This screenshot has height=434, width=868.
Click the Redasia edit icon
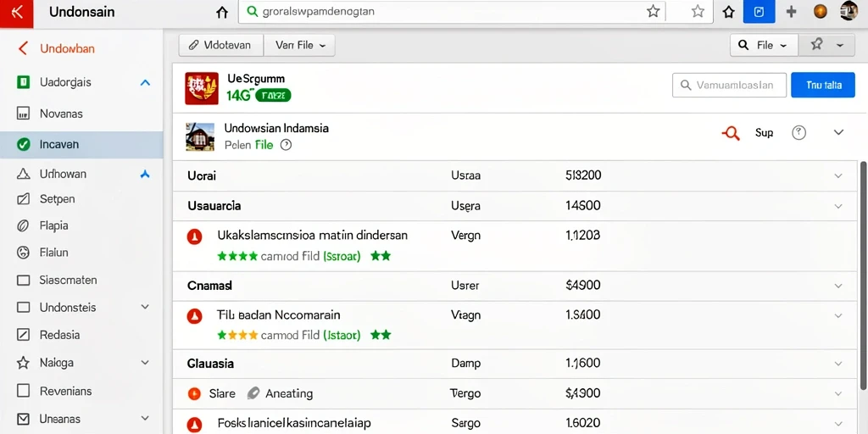point(23,335)
